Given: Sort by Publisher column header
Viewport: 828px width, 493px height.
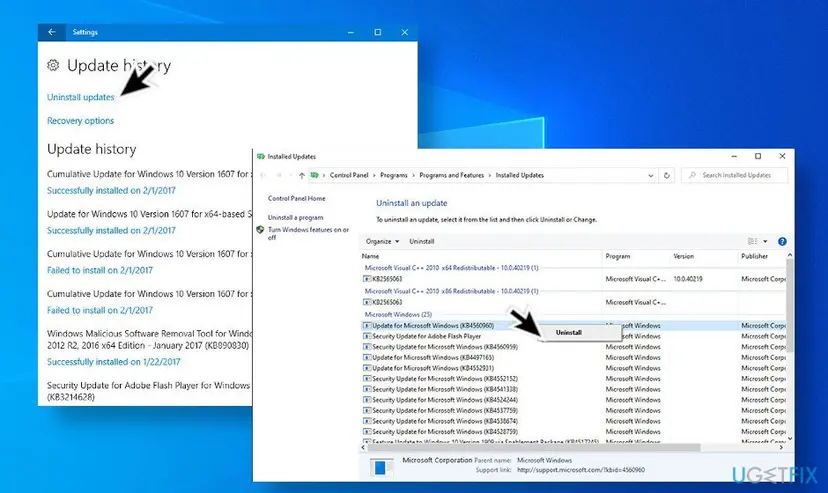Looking at the screenshot, I should [761, 256].
